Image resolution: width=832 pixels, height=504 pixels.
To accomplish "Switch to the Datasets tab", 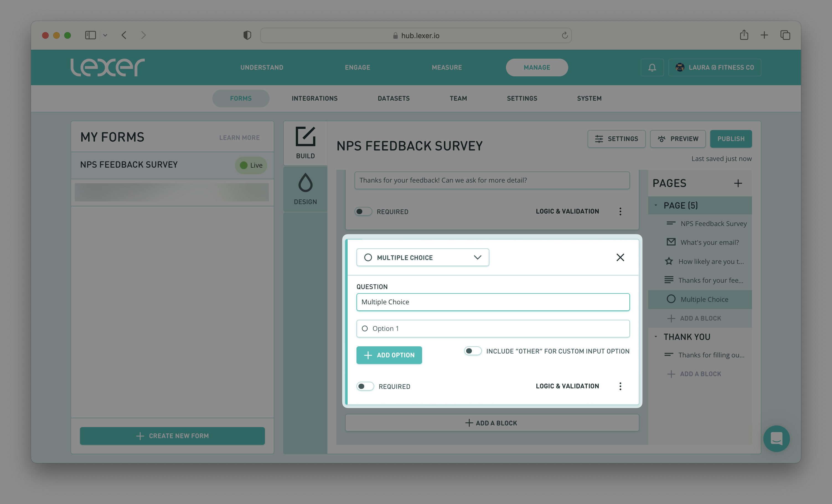I will (393, 98).
